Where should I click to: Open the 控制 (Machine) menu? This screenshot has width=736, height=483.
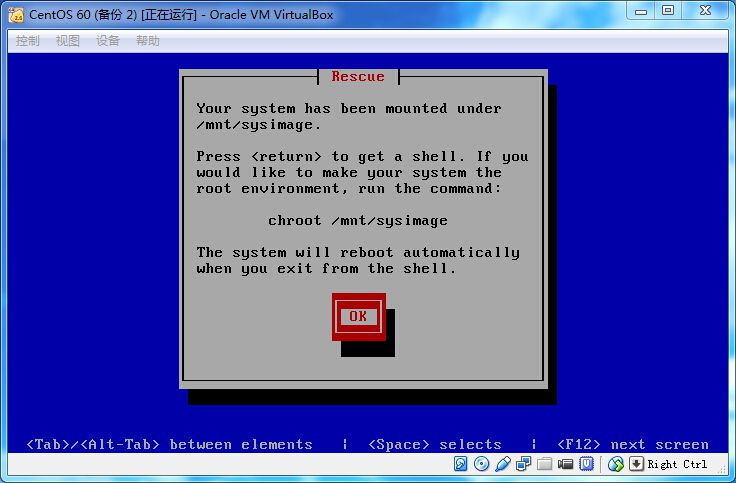(28, 41)
